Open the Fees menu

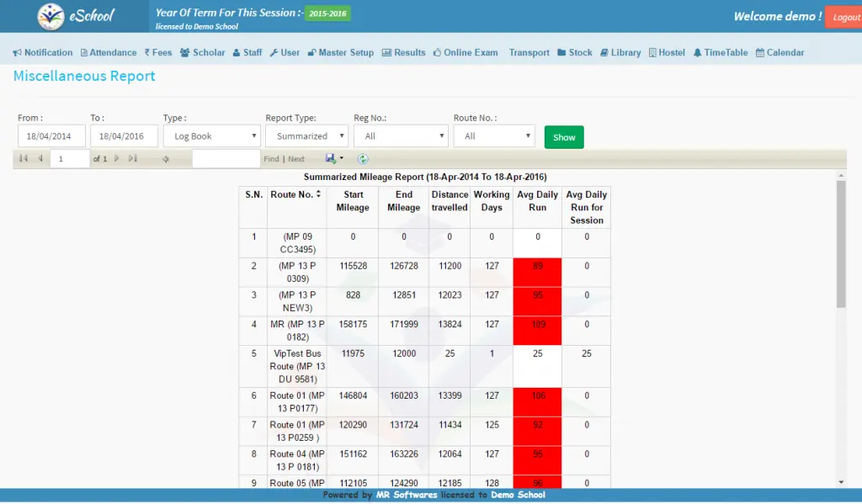point(158,52)
